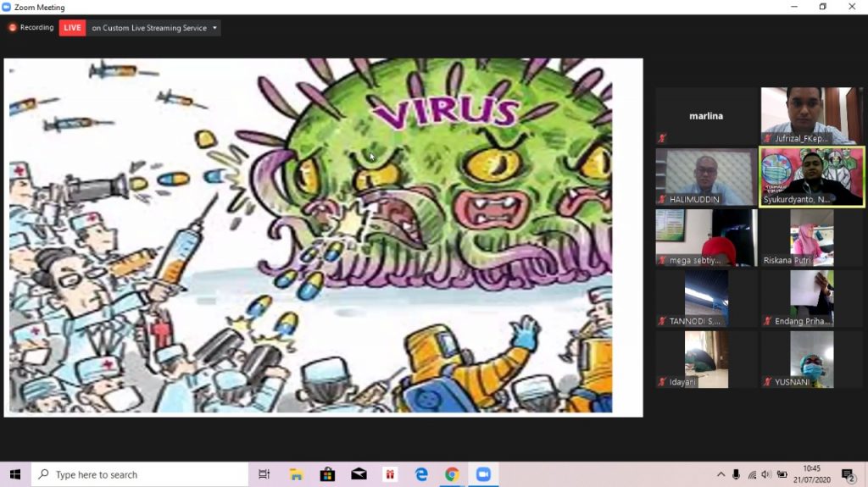Open the notifications action center
This screenshot has width=868, height=487.
(x=848, y=474)
